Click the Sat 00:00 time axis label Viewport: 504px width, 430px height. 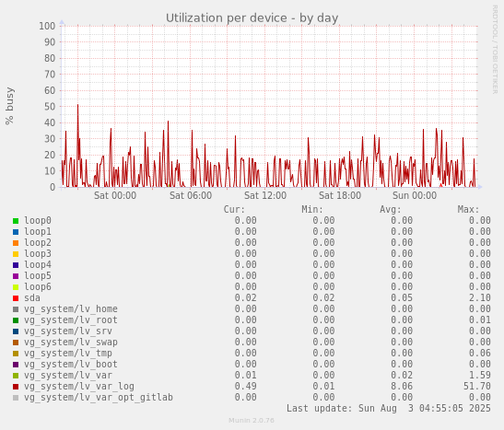click(115, 195)
